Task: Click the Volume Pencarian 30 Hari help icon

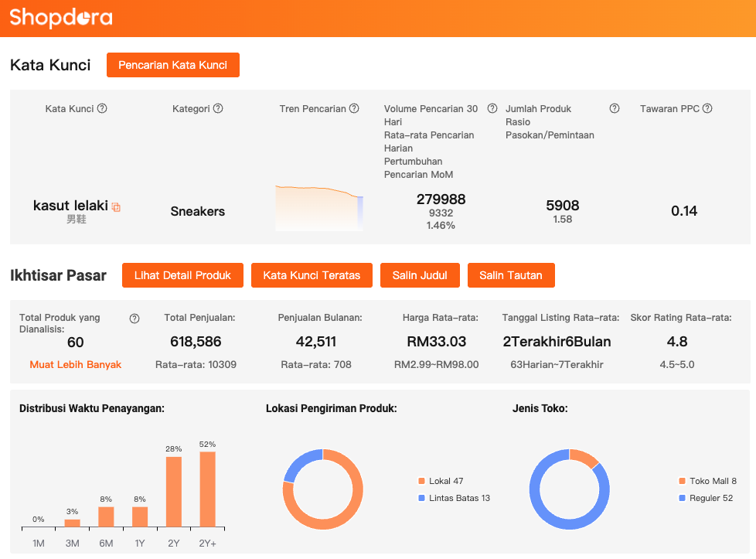Action: point(492,109)
